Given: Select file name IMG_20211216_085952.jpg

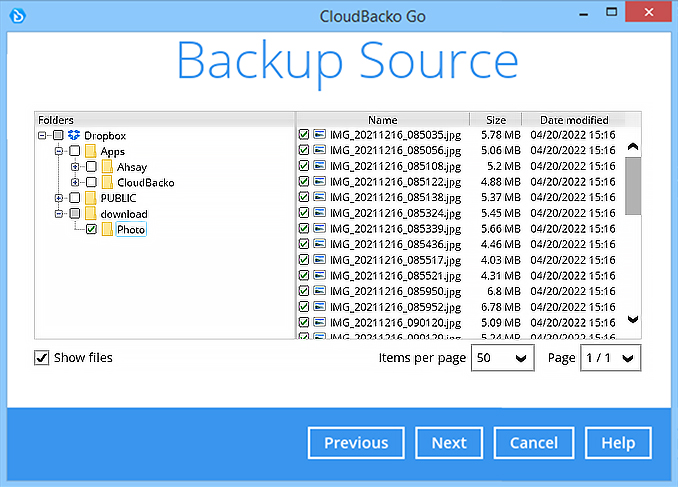Looking at the screenshot, I should coord(395,307).
